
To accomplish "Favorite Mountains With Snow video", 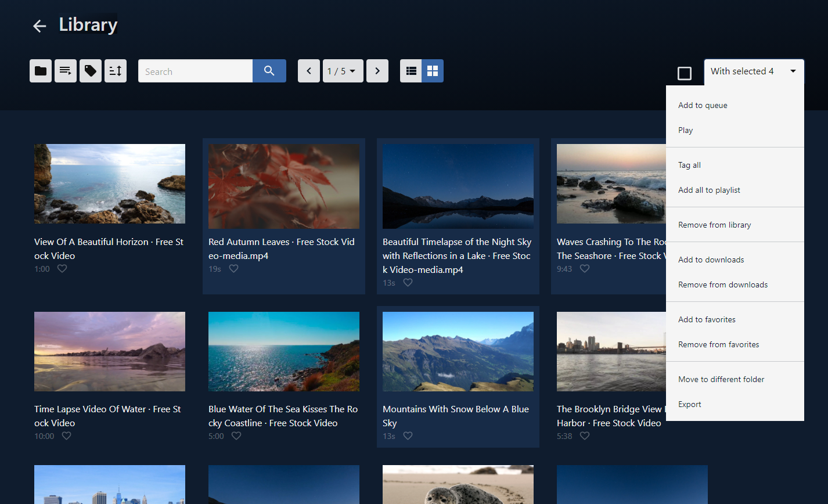I will pos(408,436).
